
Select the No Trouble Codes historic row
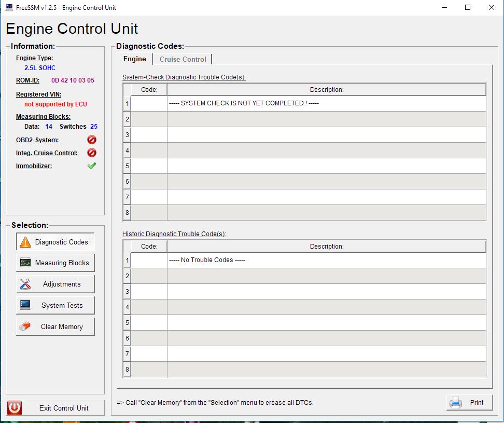(326, 260)
